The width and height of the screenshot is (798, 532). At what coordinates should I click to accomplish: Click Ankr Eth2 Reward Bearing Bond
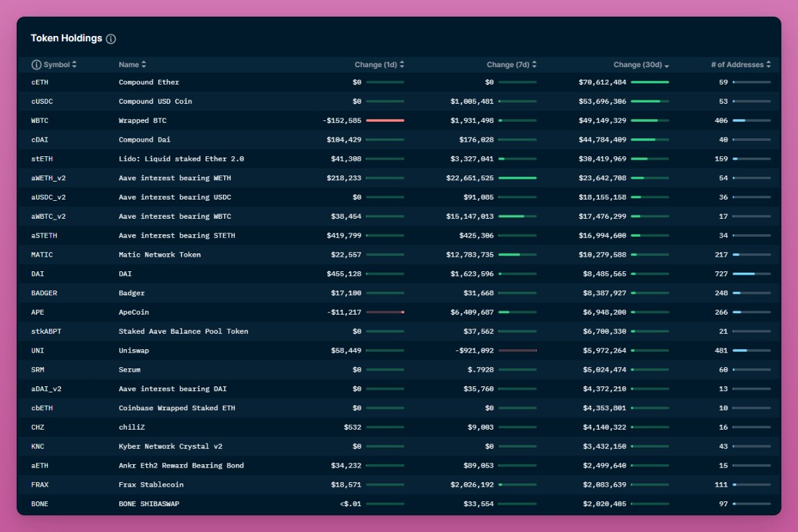[182, 465]
